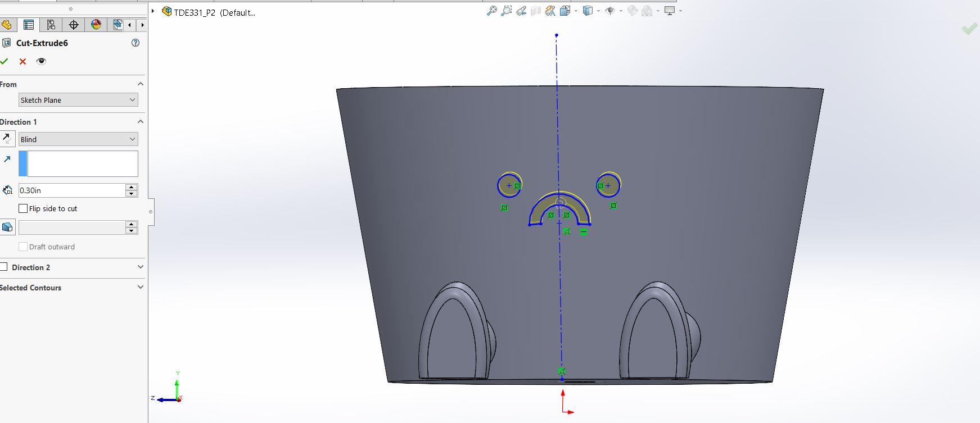Click the direction of extrusion selection box

point(78,163)
